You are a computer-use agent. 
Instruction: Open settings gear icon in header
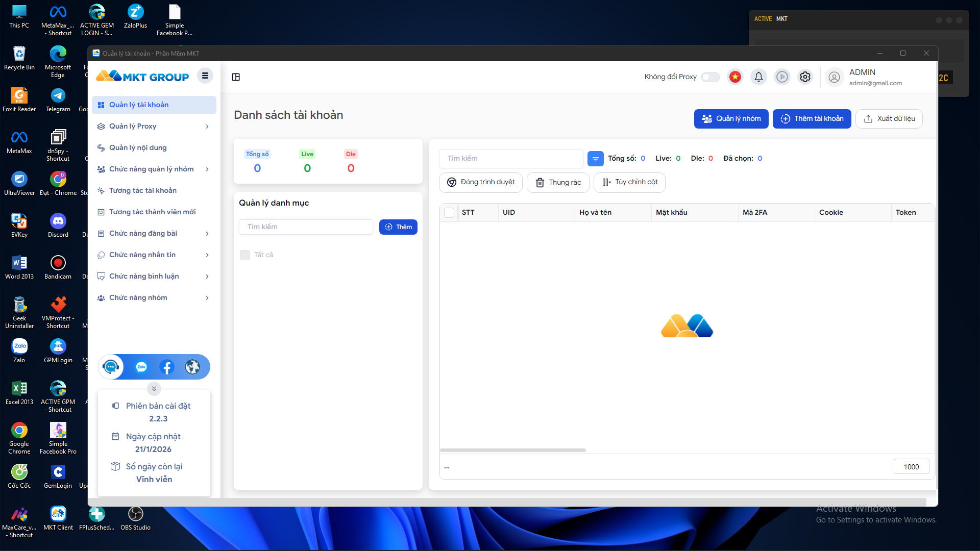point(805,77)
